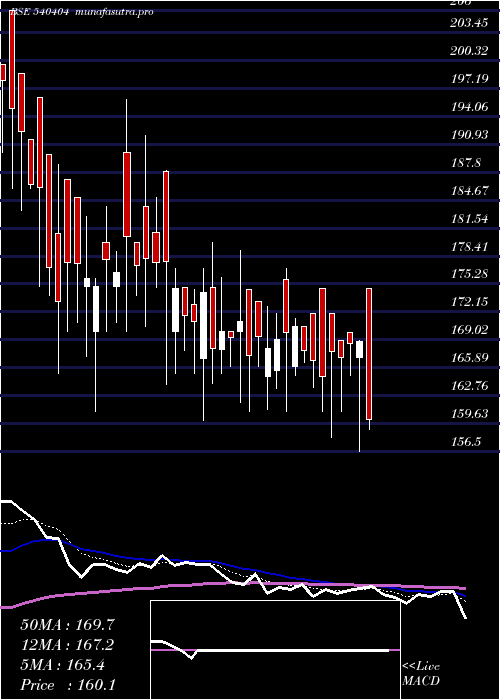Click the 187.8 price axis label
The width and height of the screenshot is (500, 700).
pos(466,163)
